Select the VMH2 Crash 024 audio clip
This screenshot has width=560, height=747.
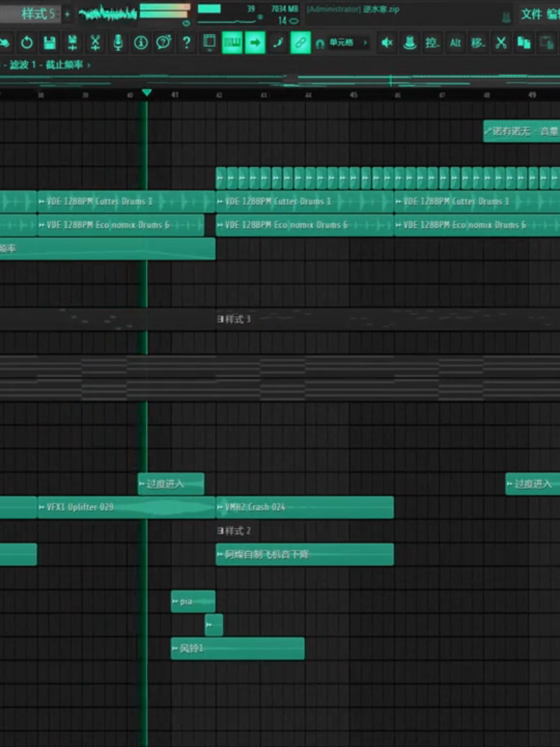coord(304,507)
